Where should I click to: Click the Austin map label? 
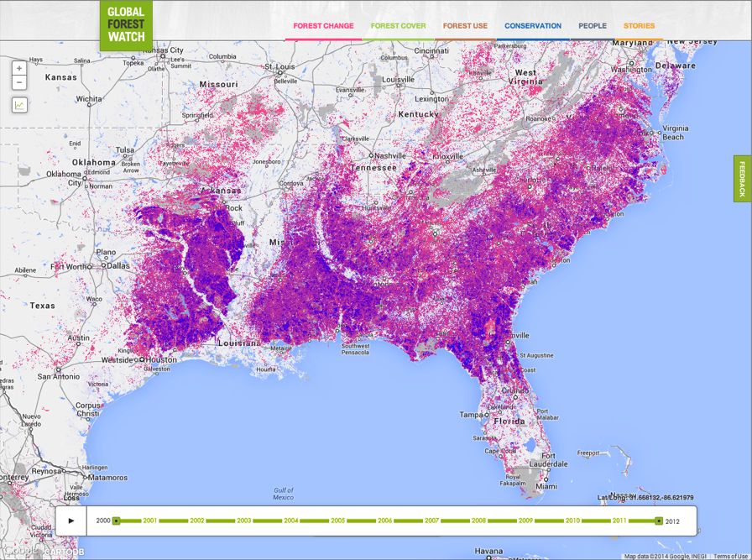[78, 338]
